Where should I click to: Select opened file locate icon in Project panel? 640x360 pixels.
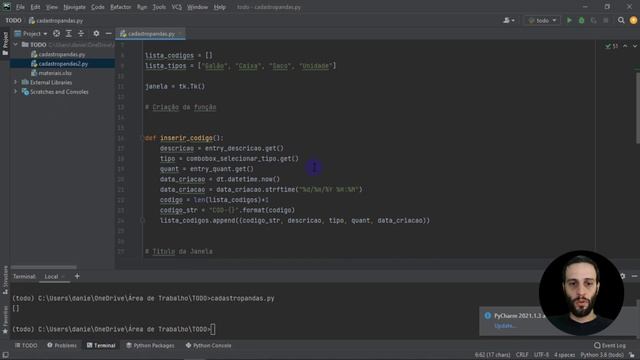point(56,33)
